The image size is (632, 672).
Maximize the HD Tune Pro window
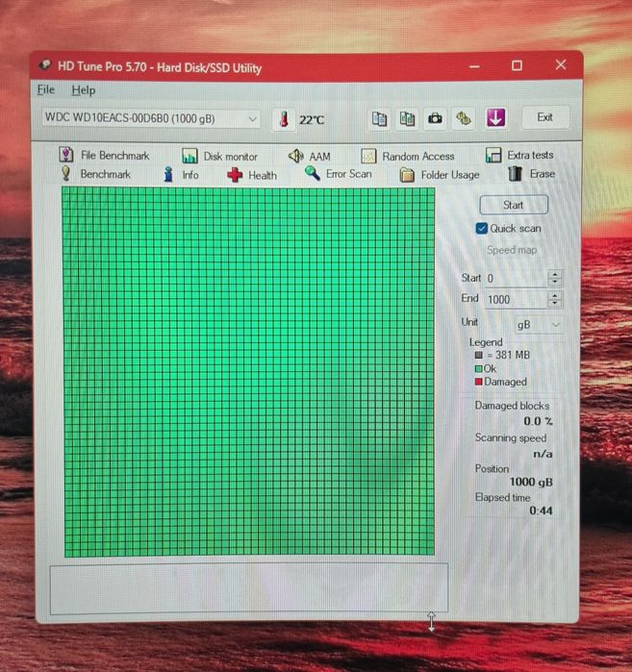[x=517, y=65]
